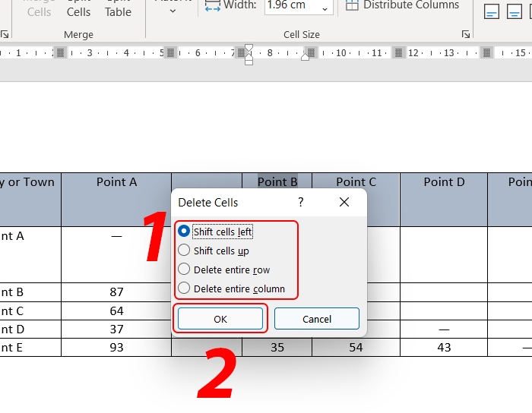Click the empty header cell before Point B
This screenshot has width=532, height=413.
click(207, 181)
